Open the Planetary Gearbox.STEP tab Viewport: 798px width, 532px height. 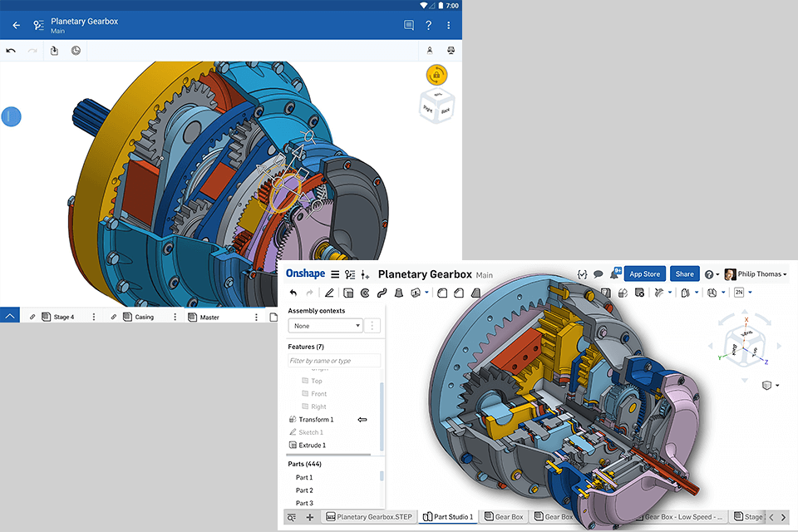coord(368,516)
